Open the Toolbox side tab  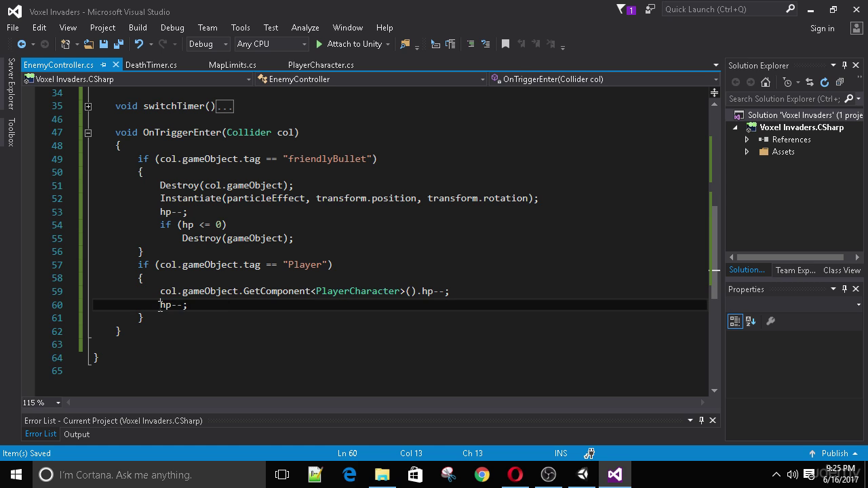coord(10,132)
